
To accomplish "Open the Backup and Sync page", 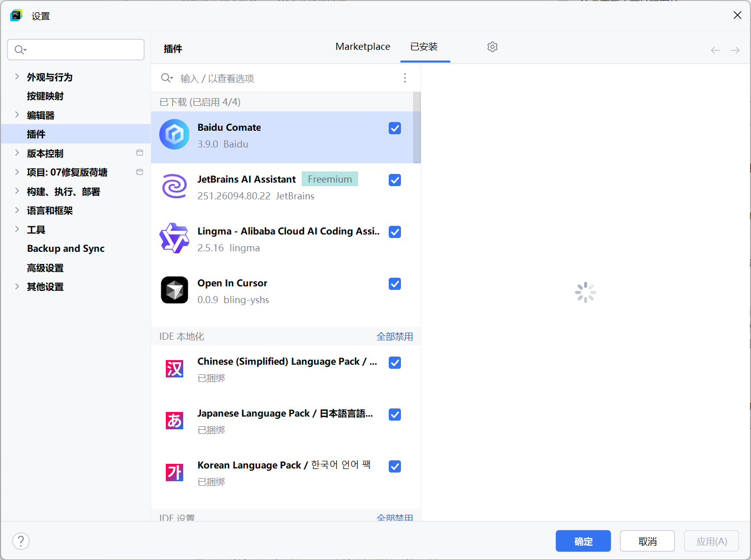I will pyautogui.click(x=66, y=249).
